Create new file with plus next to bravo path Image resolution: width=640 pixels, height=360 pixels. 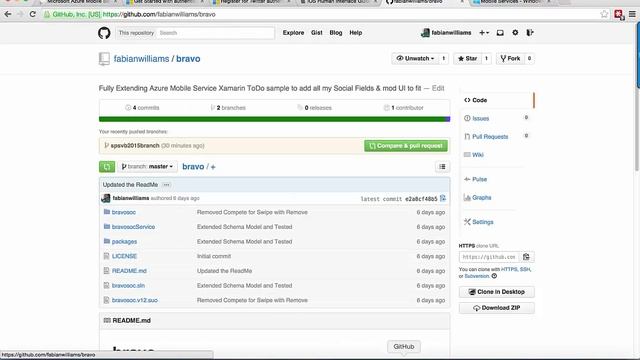pyautogui.click(x=213, y=167)
